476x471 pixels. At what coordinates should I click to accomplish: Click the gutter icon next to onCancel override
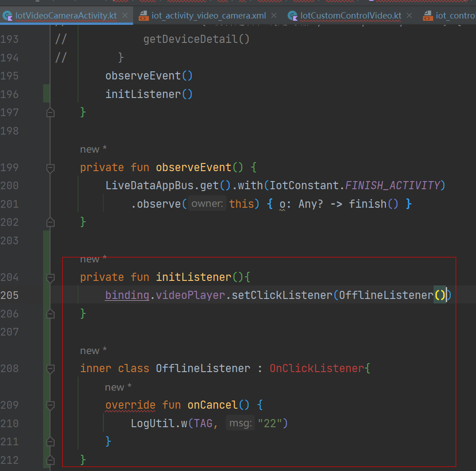point(50,405)
